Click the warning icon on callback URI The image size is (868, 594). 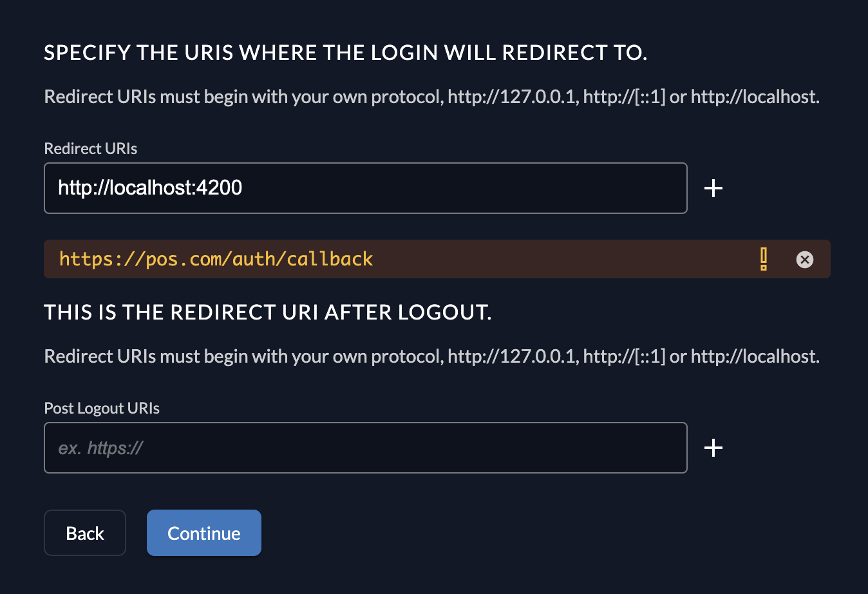764,259
